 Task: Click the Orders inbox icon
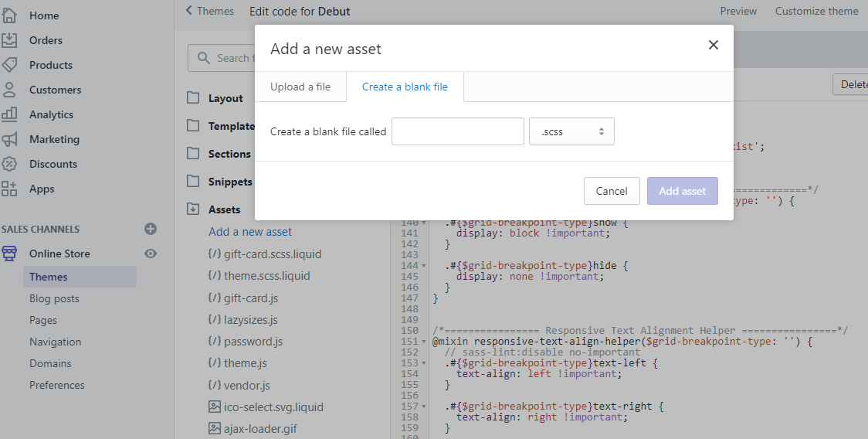8,40
